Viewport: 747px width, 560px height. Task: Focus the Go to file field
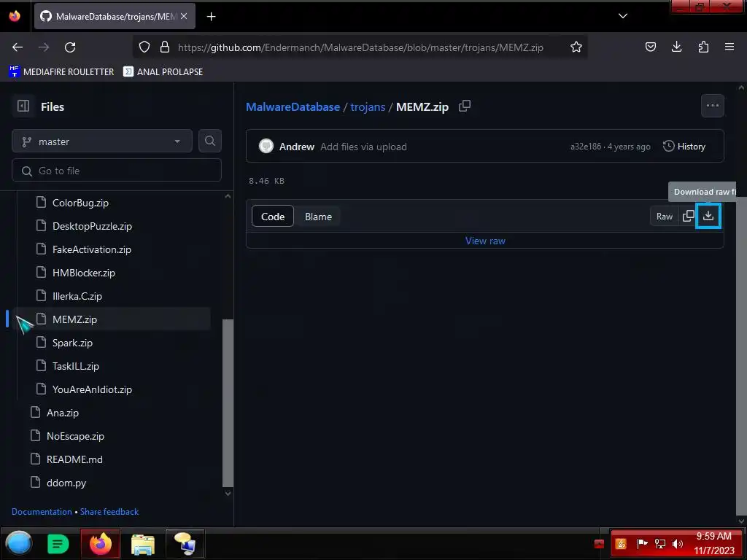pos(116,171)
